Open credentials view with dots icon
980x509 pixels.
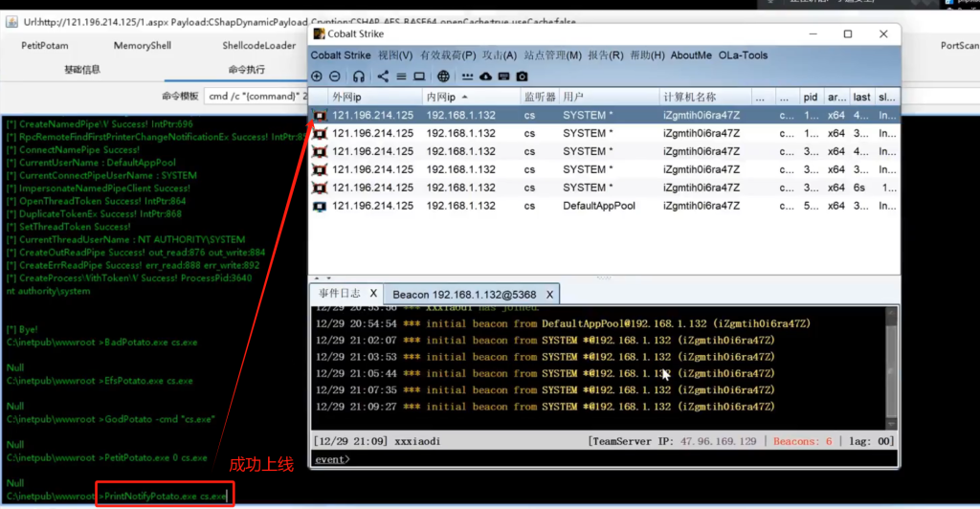[x=467, y=77]
